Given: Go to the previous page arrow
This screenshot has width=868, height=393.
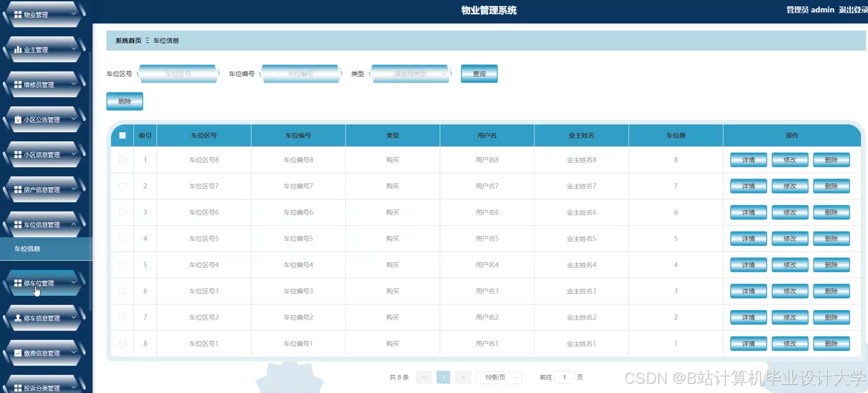Looking at the screenshot, I should tap(424, 377).
